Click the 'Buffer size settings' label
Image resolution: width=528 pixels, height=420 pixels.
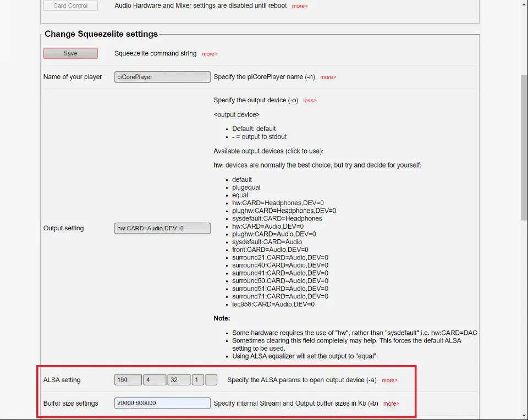(71, 403)
